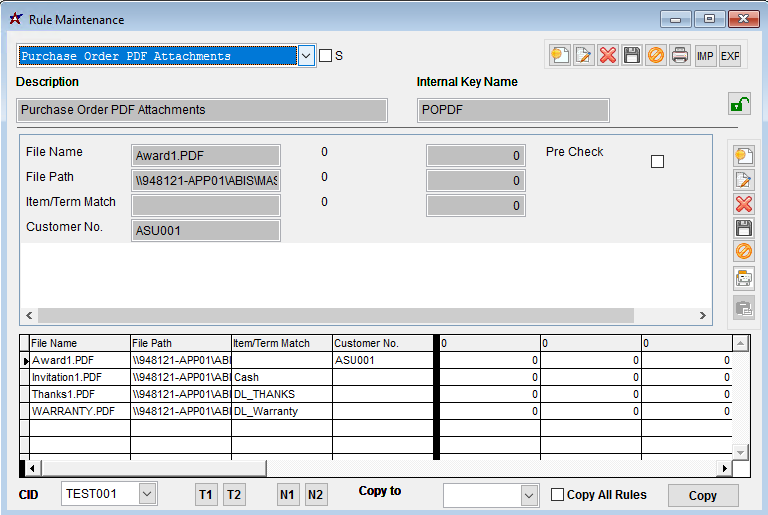Click the orange cancel icon in side toolbar
Viewport: 768px width, 515px height.
pos(744,251)
